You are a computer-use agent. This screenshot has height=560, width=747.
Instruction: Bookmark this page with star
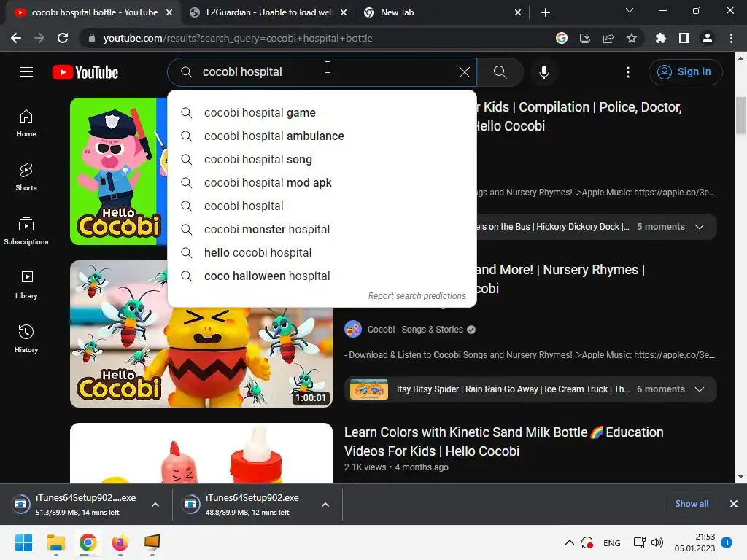tap(632, 38)
